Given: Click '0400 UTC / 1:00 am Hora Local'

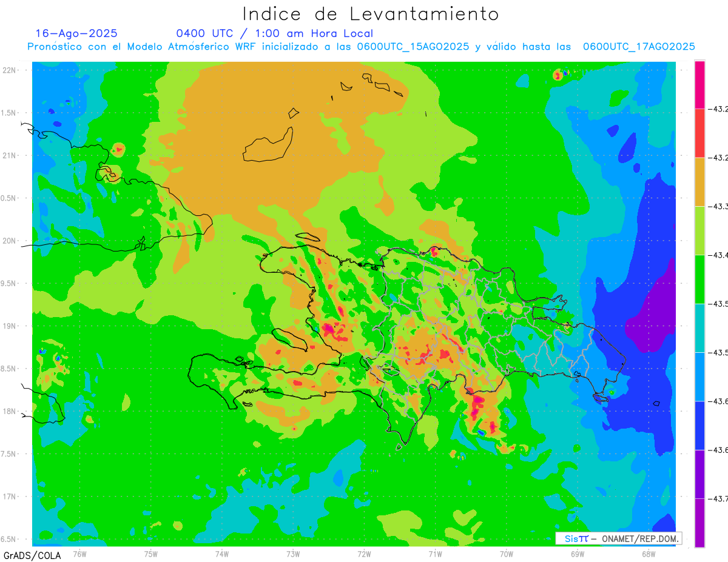Looking at the screenshot, I should tap(275, 33).
